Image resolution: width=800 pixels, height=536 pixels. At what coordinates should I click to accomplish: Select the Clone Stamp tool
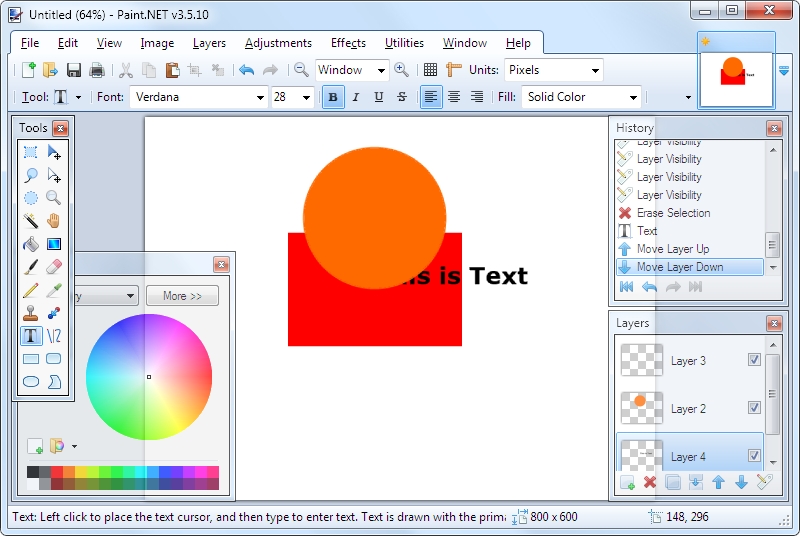click(31, 313)
